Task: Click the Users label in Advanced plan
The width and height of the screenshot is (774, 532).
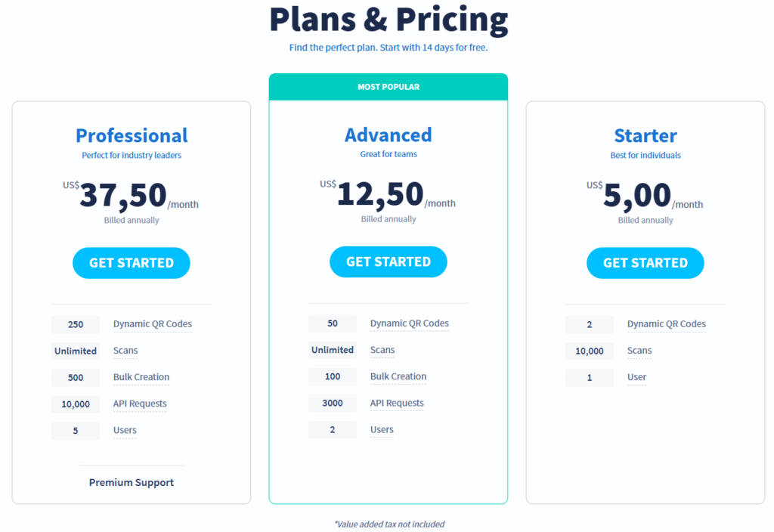Action: [x=382, y=429]
